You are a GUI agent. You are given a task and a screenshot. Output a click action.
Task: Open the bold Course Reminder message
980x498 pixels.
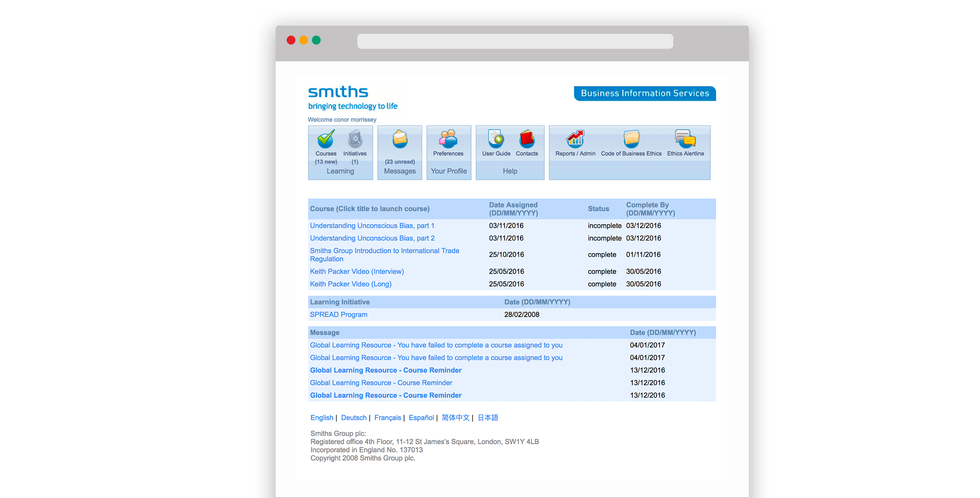pos(386,370)
